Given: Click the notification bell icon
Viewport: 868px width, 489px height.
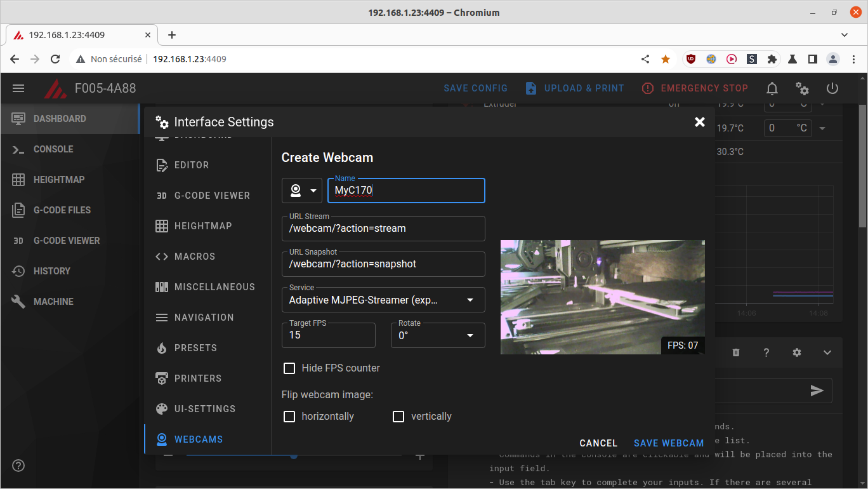Looking at the screenshot, I should click(x=772, y=88).
